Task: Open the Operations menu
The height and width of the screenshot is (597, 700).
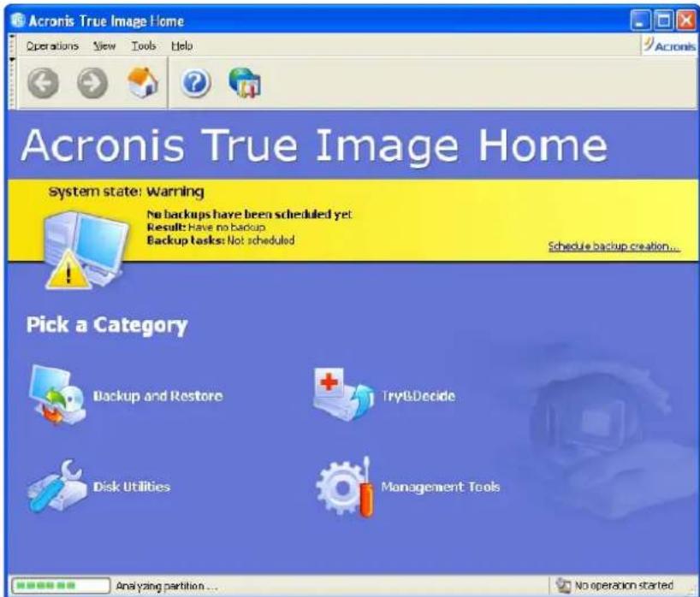Action: [x=52, y=45]
